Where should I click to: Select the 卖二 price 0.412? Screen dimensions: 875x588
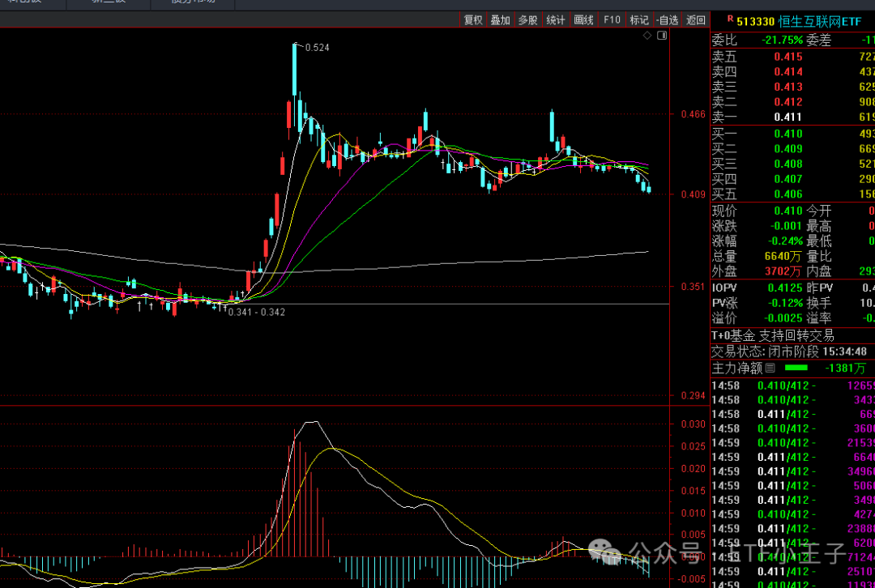(x=788, y=101)
